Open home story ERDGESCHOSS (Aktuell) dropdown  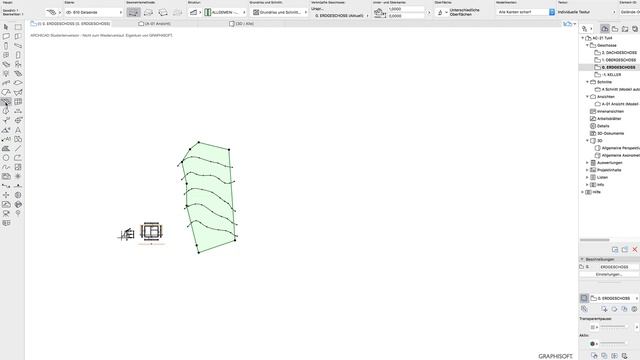tap(341, 16)
